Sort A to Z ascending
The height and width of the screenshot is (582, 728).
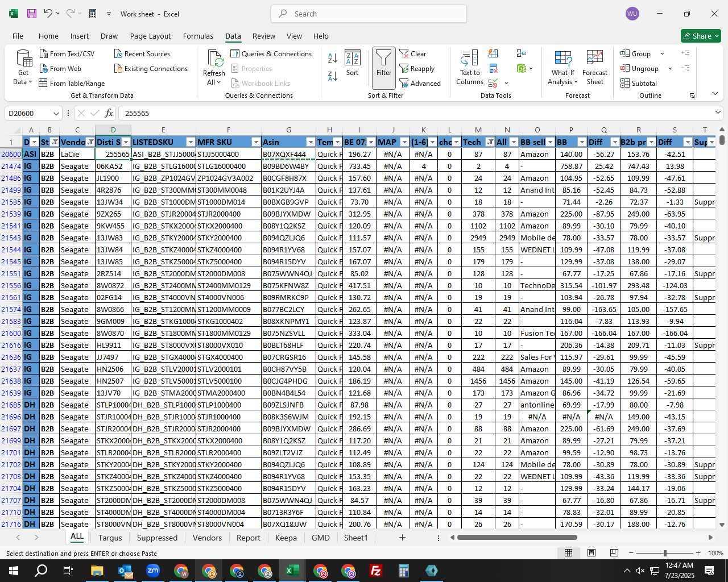(333, 57)
